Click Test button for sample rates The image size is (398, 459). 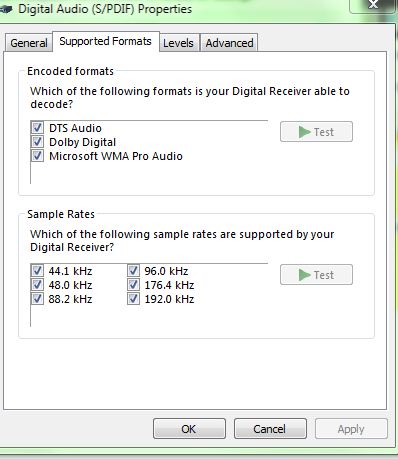click(x=316, y=275)
